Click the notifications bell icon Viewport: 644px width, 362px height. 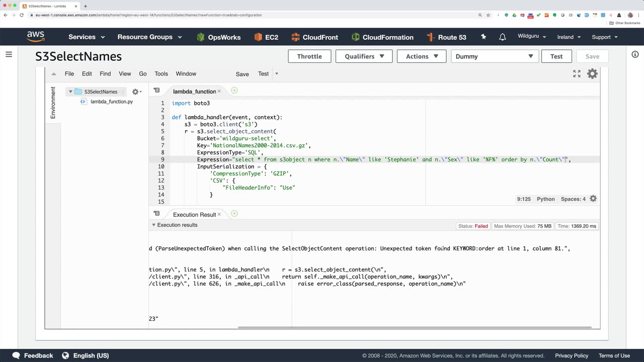tap(502, 37)
